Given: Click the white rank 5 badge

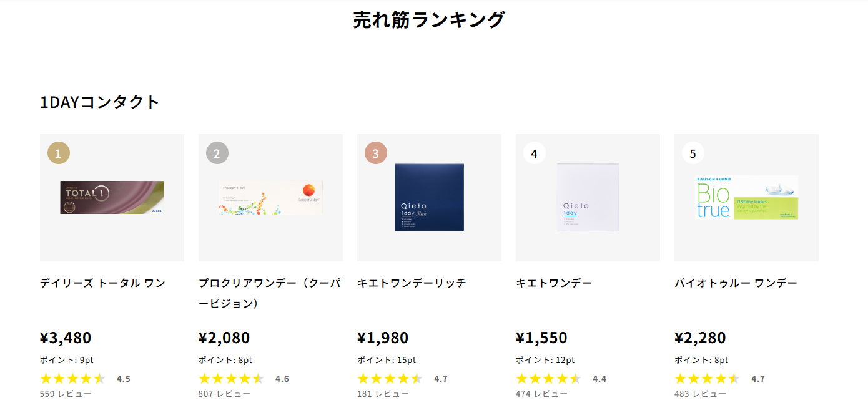Looking at the screenshot, I should tap(693, 153).
